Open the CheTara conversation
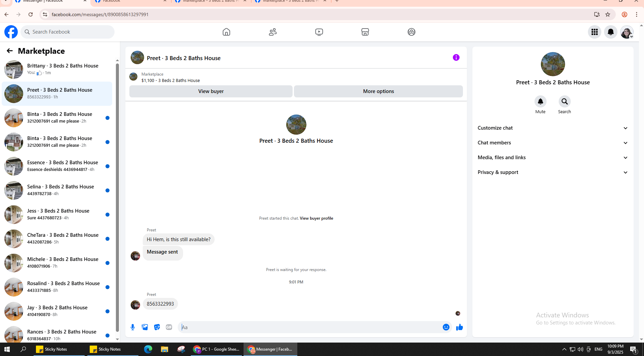 pos(57,238)
